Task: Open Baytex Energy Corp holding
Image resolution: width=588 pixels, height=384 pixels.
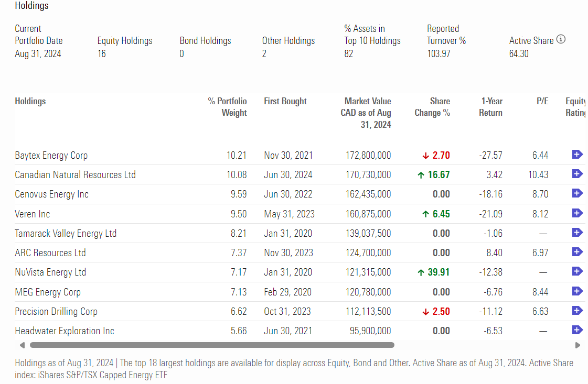Action: tap(51, 156)
